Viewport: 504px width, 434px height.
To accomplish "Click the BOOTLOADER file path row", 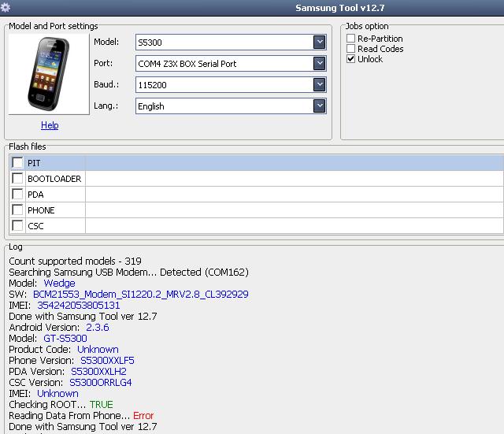I will 294,179.
